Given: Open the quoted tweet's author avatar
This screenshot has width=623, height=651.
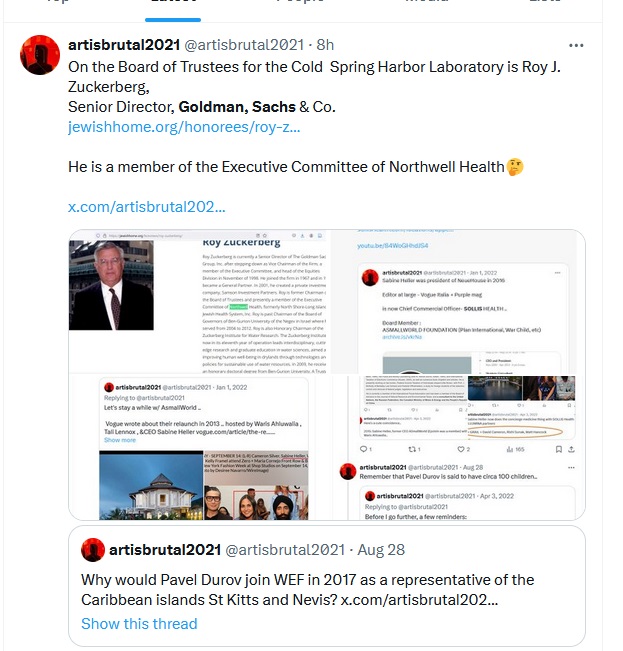Looking at the screenshot, I should click(x=93, y=550).
